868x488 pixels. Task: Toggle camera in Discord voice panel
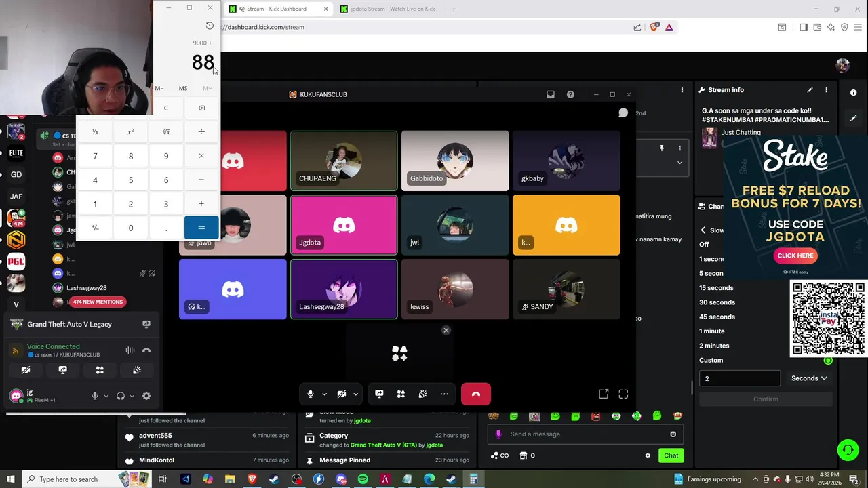26,370
